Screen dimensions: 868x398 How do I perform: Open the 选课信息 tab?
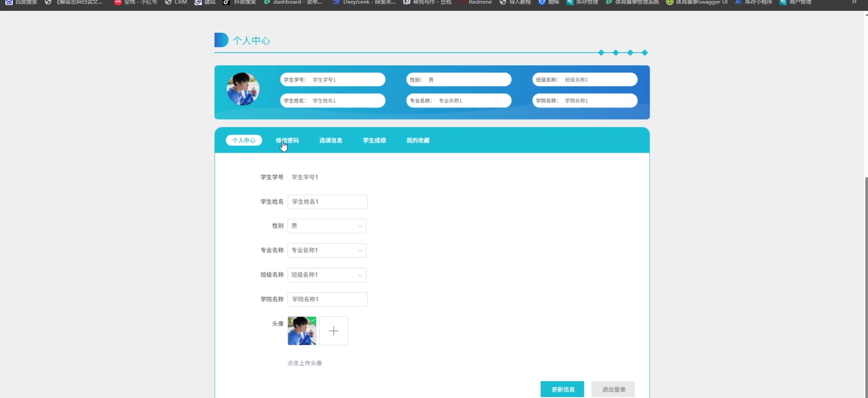[x=331, y=140]
